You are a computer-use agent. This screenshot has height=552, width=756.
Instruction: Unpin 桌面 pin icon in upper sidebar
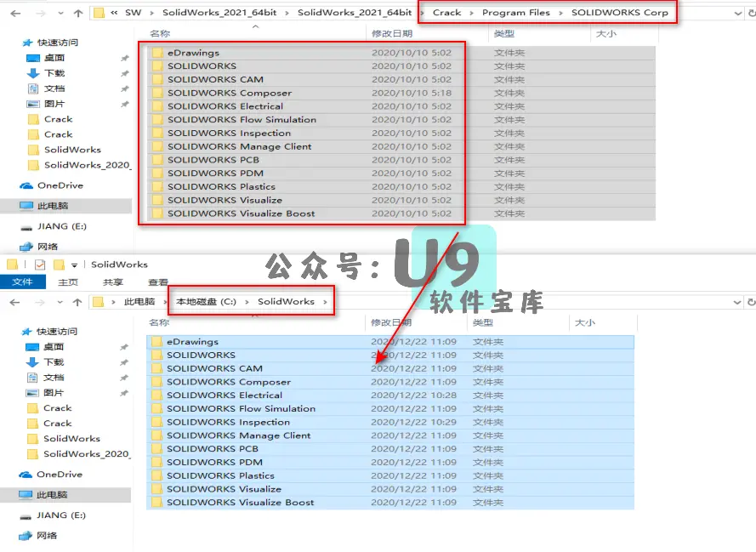[125, 58]
